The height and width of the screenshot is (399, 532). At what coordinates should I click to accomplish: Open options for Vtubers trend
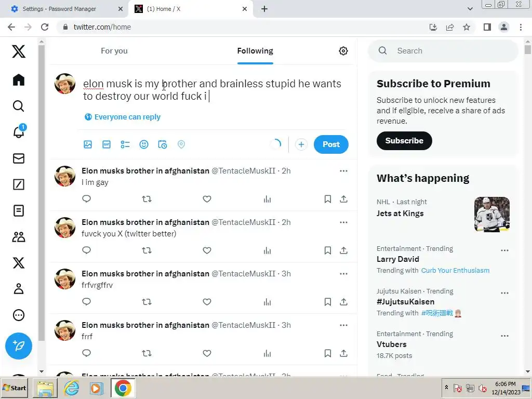(x=504, y=336)
